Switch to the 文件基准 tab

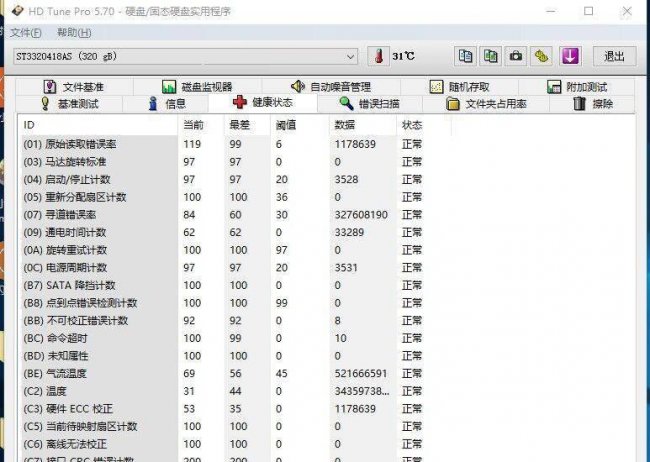click(74, 87)
